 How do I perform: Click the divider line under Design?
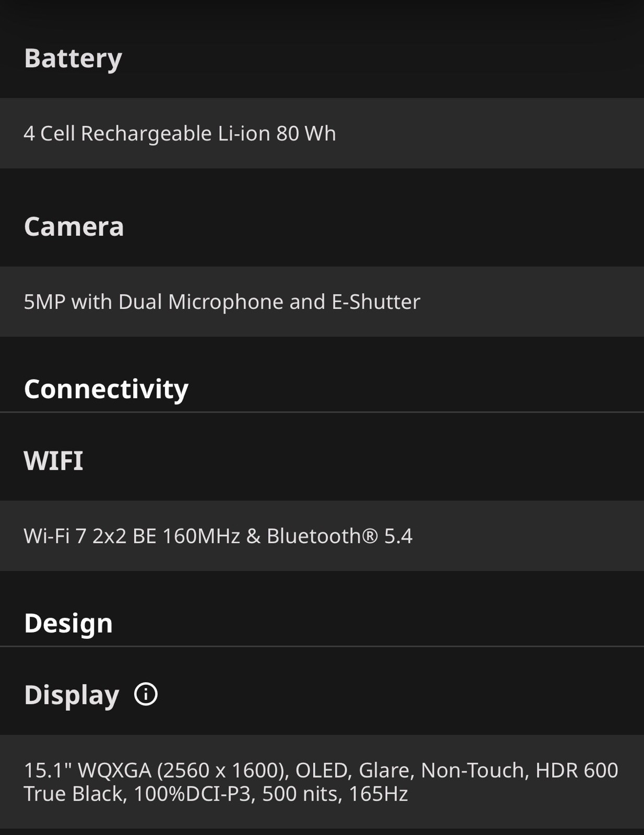point(322,646)
